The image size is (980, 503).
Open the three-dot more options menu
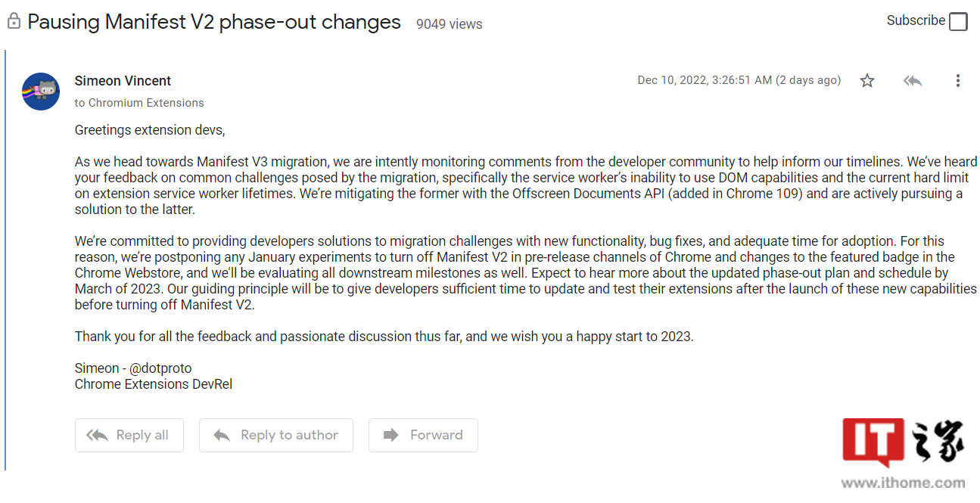[957, 80]
